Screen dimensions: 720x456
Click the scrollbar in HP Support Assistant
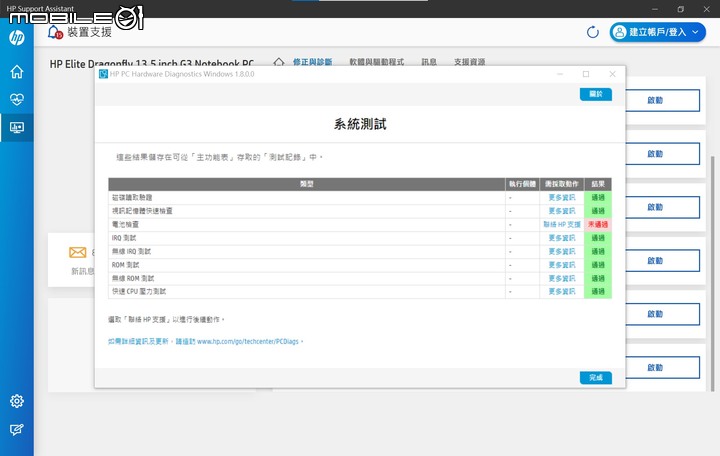[x=713, y=273]
